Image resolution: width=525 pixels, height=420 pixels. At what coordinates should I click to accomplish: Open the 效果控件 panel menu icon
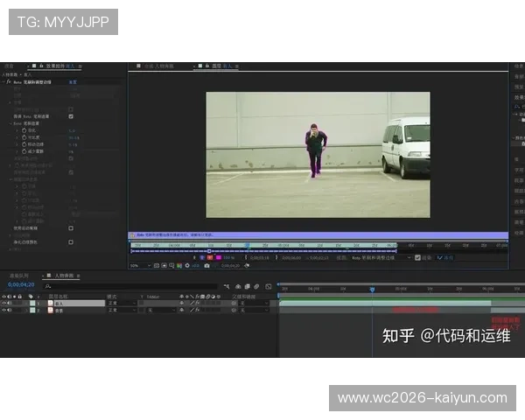tap(80, 66)
